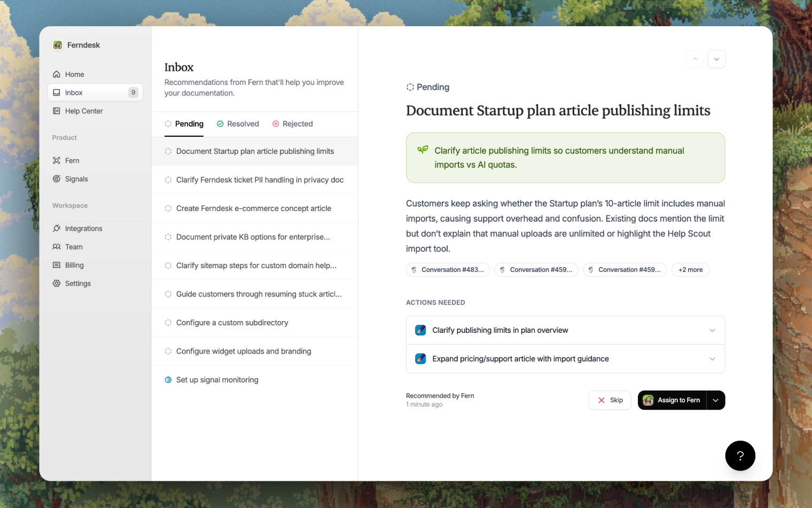812x508 pixels.
Task: Skip this recommendation
Action: coord(610,400)
